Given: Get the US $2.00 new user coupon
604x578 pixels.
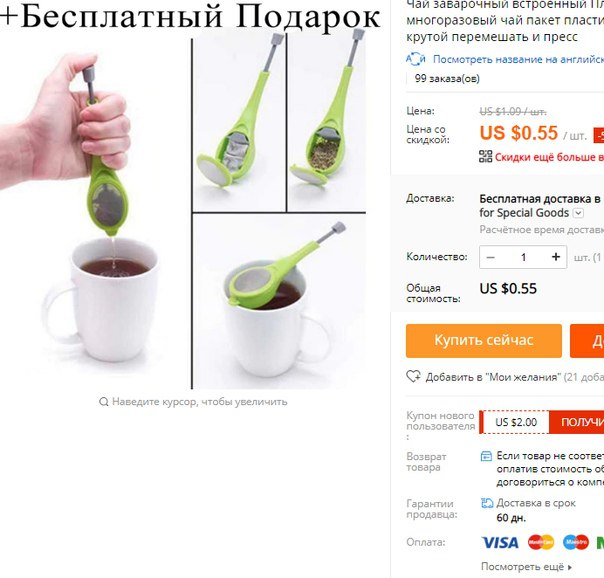Looking at the screenshot, I should (x=577, y=422).
